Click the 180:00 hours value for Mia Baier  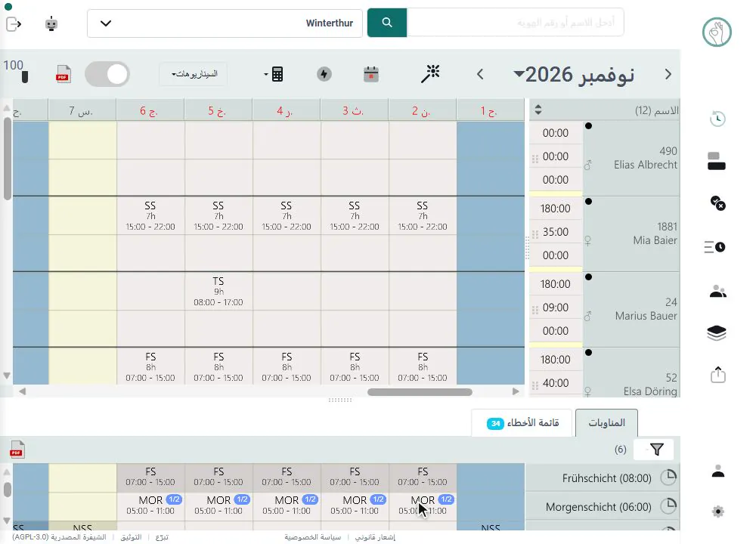(x=556, y=209)
